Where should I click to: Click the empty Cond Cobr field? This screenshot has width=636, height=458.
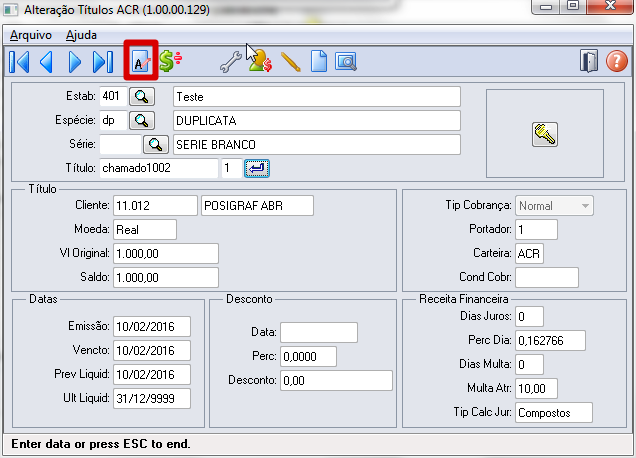pyautogui.click(x=547, y=277)
